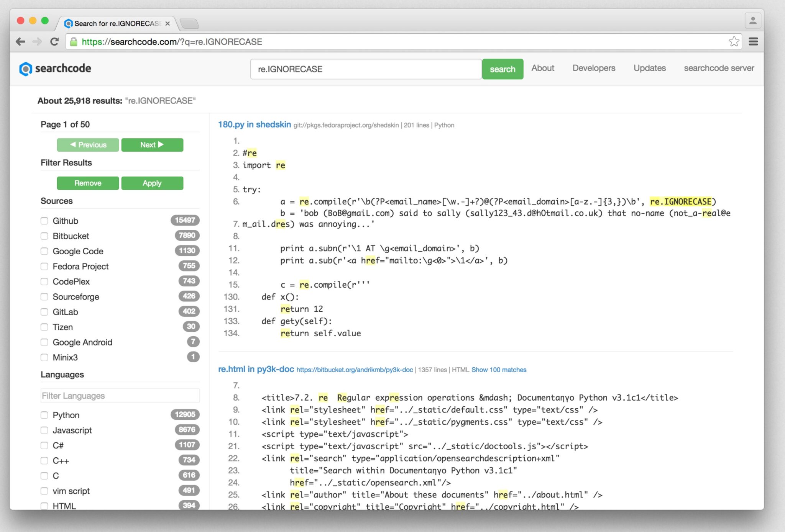The image size is (785, 532).
Task: Bookmark the page via the star icon
Action: (x=734, y=41)
